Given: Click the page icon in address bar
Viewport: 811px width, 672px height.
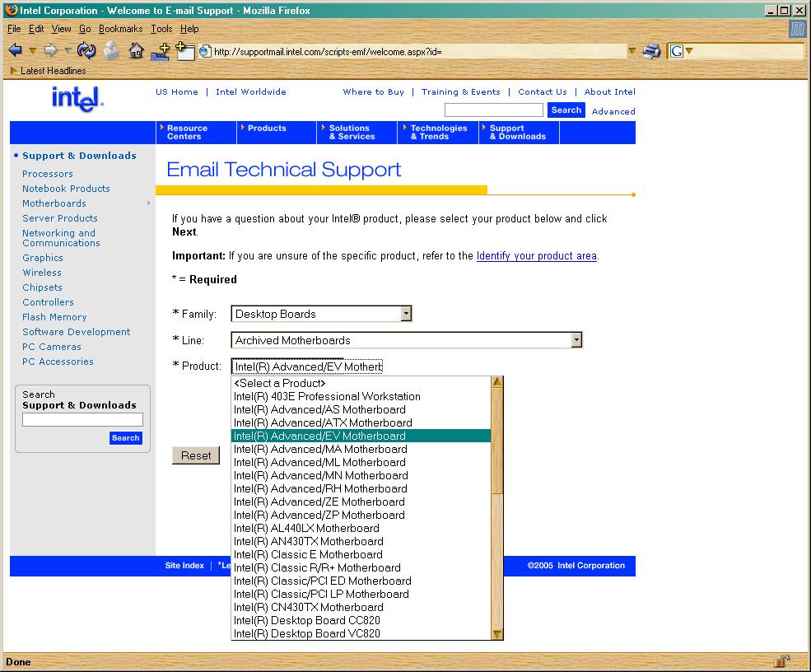Looking at the screenshot, I should tap(205, 51).
